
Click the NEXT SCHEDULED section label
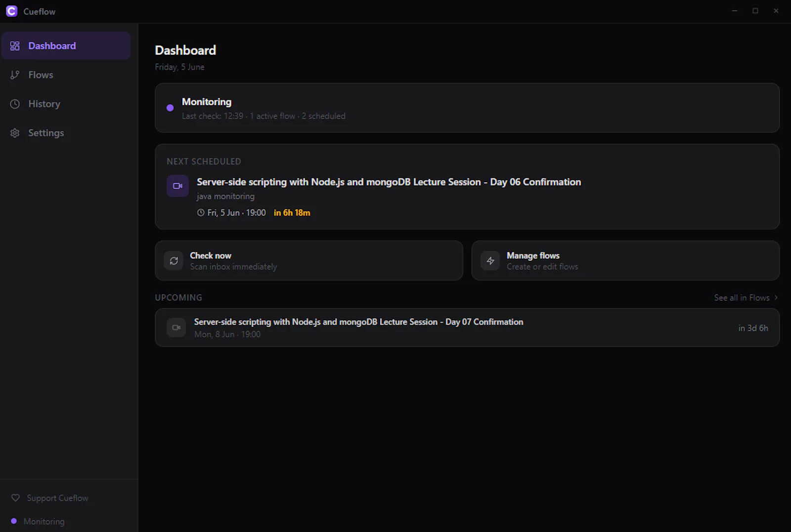click(204, 162)
